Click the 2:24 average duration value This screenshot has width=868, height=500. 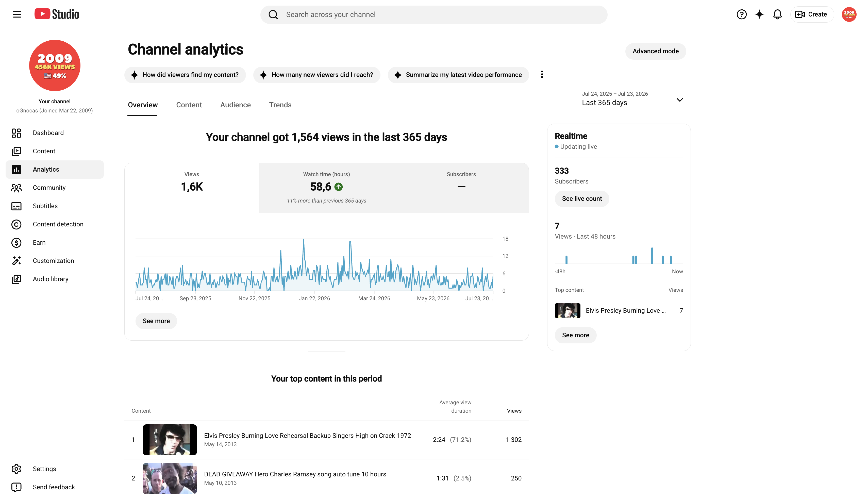(x=439, y=440)
